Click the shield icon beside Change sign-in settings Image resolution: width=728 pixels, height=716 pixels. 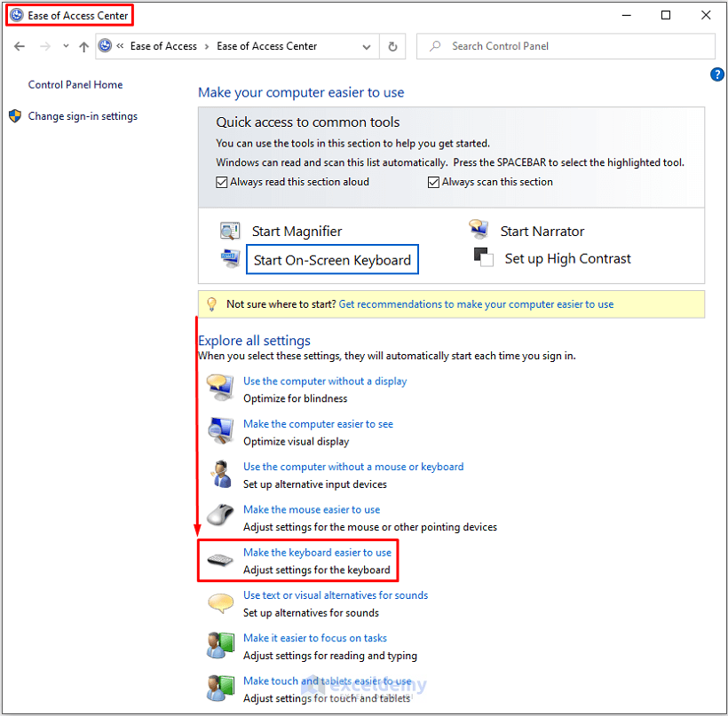tap(15, 116)
